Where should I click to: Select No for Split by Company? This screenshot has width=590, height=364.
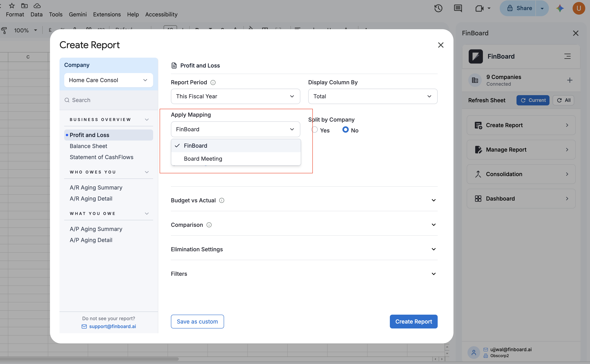click(345, 129)
